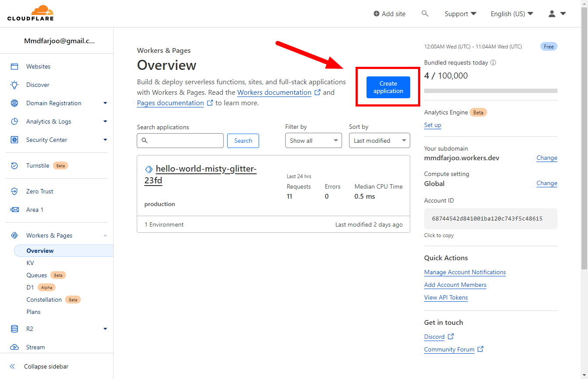This screenshot has height=379, width=588.
Task: Click external link icon after Pages documentation
Action: (x=210, y=103)
